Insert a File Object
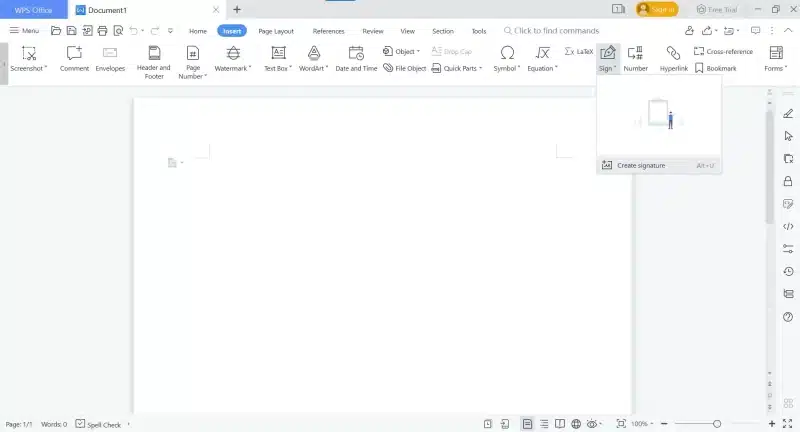This screenshot has width=800, height=432. (x=405, y=68)
